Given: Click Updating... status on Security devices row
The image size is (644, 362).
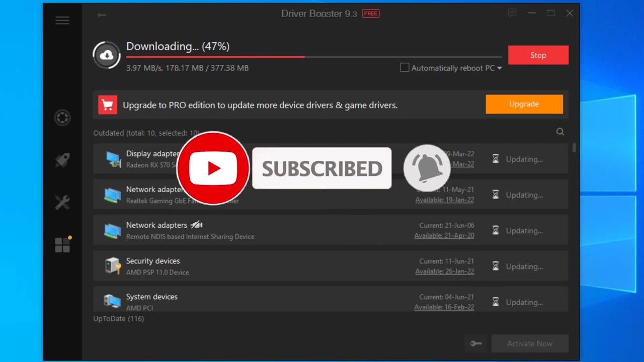Looking at the screenshot, I should tap(524, 266).
